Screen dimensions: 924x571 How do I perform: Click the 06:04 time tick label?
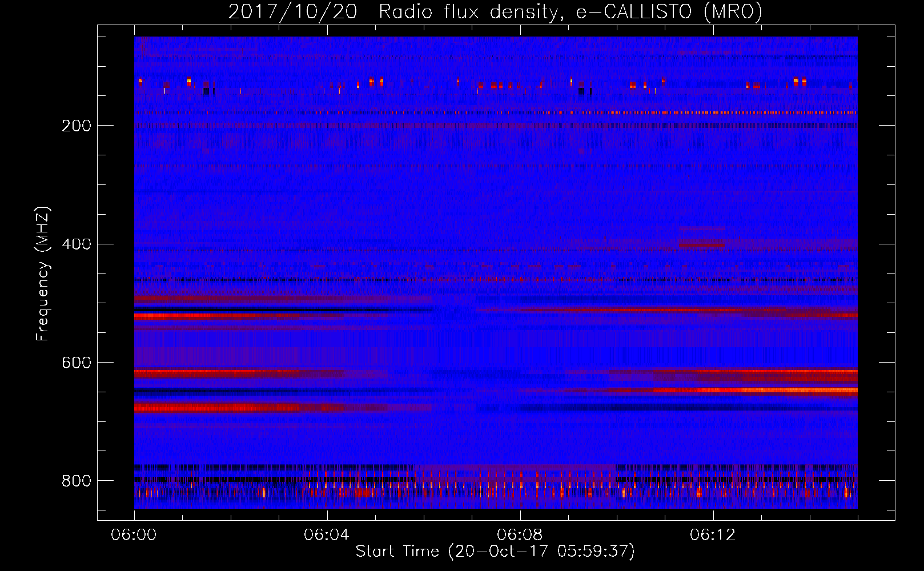click(x=327, y=535)
